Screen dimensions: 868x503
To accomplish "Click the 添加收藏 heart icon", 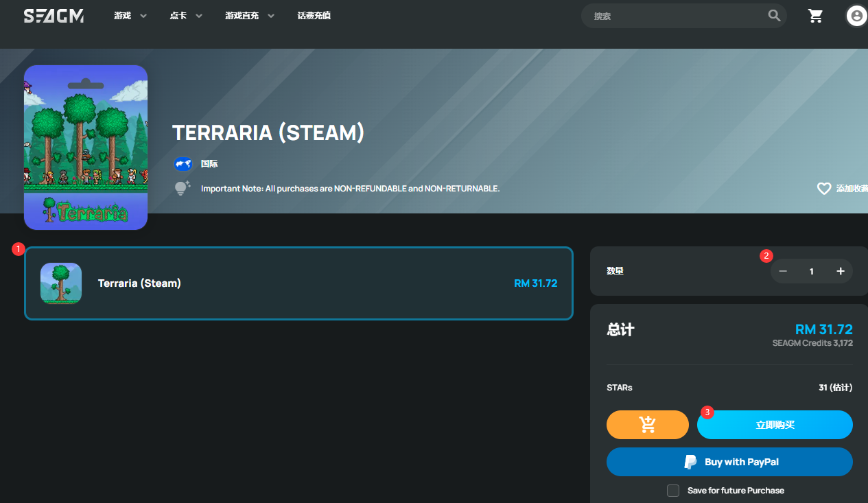I will tap(824, 188).
